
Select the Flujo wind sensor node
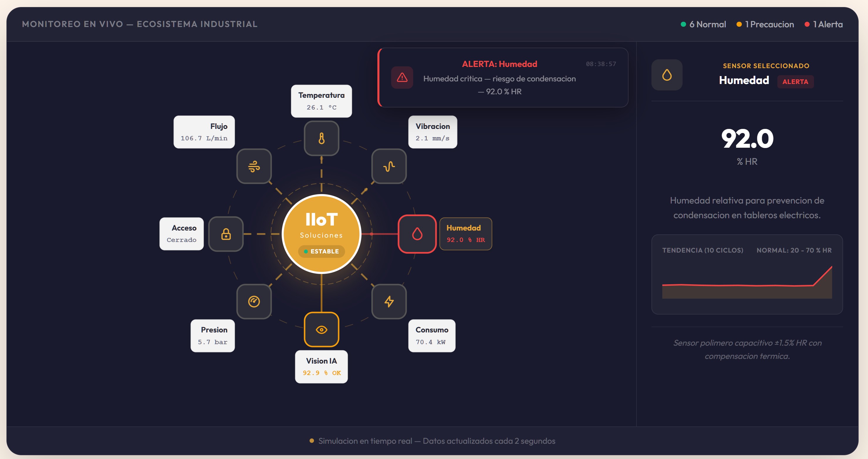click(x=254, y=166)
